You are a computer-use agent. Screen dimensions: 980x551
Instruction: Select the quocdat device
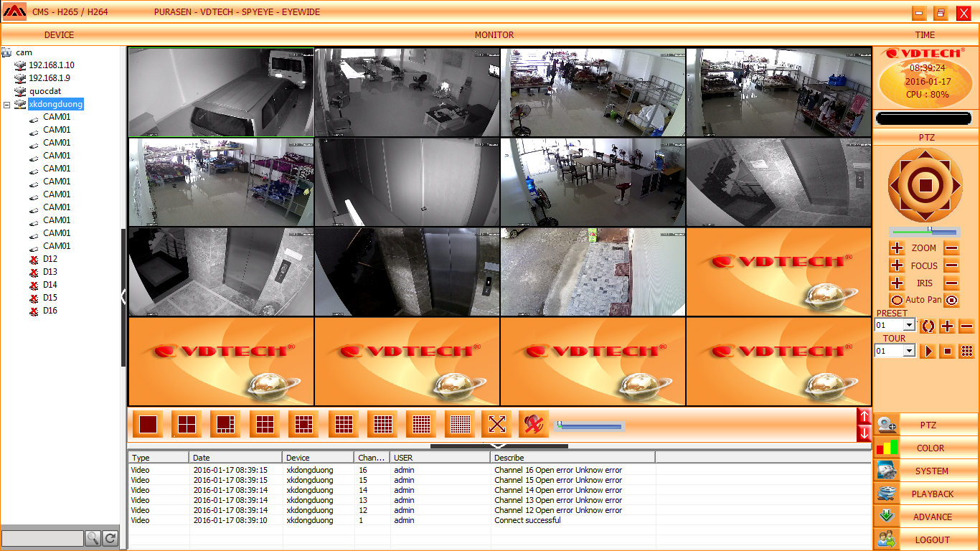(x=45, y=91)
